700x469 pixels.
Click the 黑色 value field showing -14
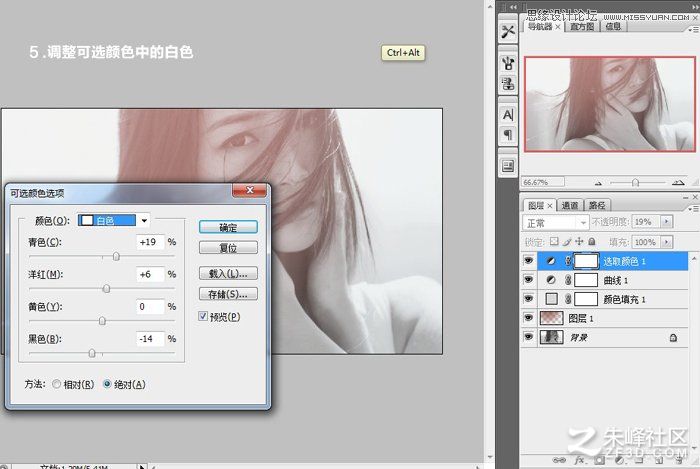tap(150, 339)
